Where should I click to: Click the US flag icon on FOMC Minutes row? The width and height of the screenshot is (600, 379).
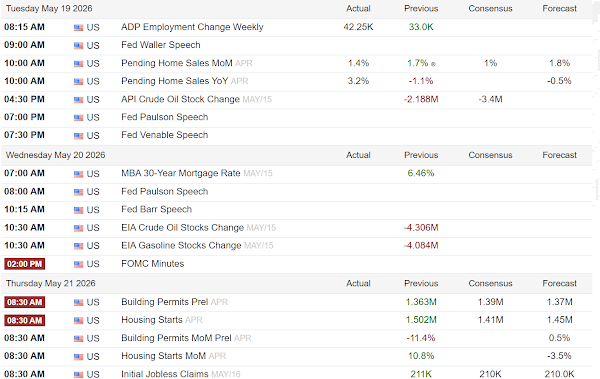(78, 264)
